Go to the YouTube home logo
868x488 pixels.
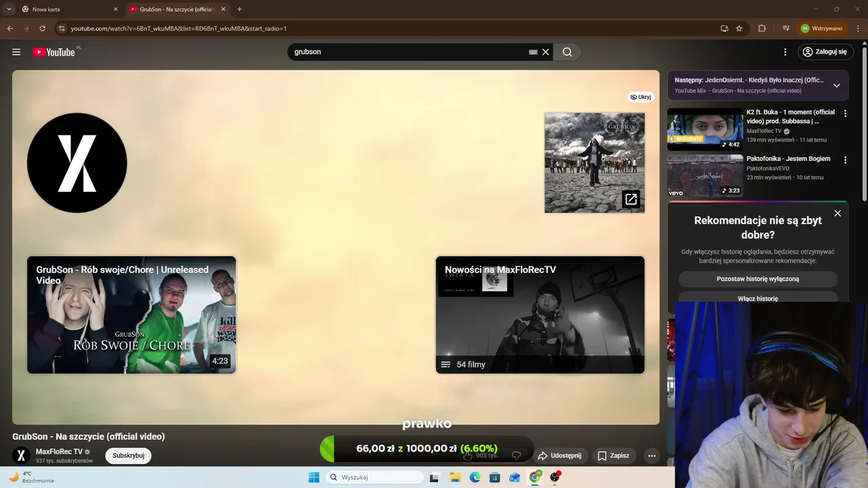pos(54,52)
